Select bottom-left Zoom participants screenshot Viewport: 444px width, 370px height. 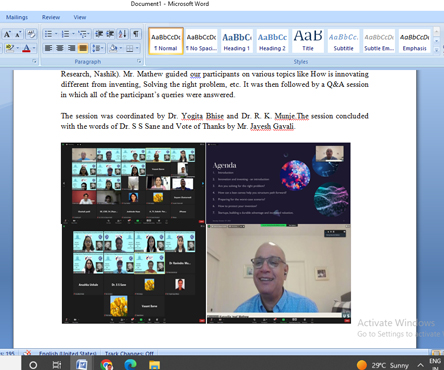tap(133, 274)
